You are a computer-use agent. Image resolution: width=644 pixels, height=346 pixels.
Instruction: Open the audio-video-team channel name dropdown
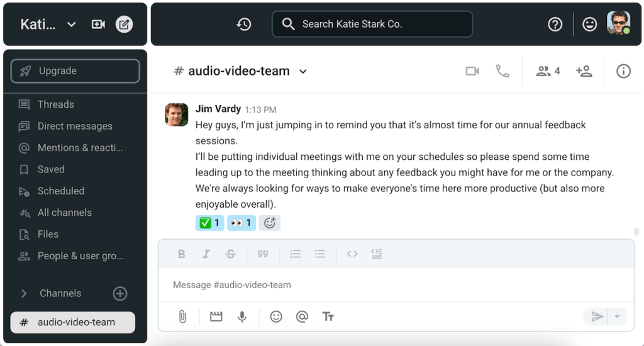point(303,72)
